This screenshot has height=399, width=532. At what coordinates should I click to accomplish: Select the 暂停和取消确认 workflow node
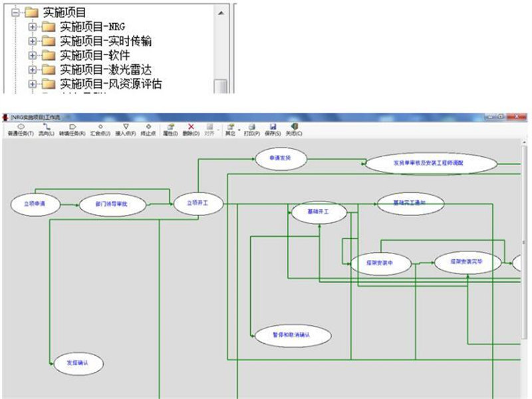(293, 336)
